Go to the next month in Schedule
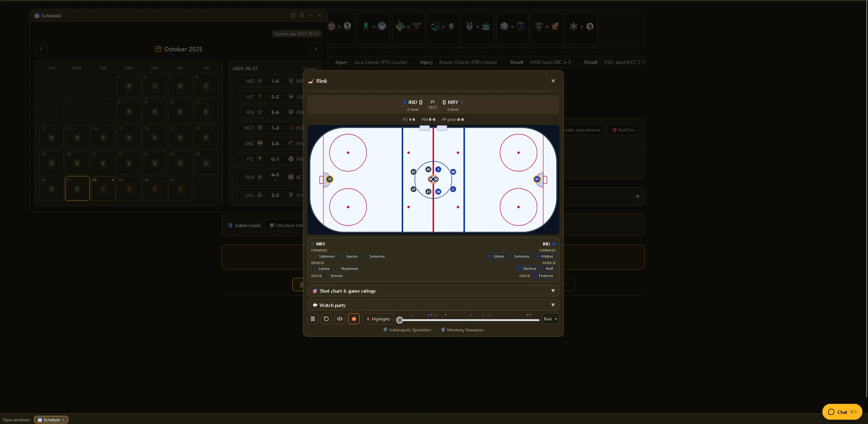The height and width of the screenshot is (424, 868). point(316,49)
